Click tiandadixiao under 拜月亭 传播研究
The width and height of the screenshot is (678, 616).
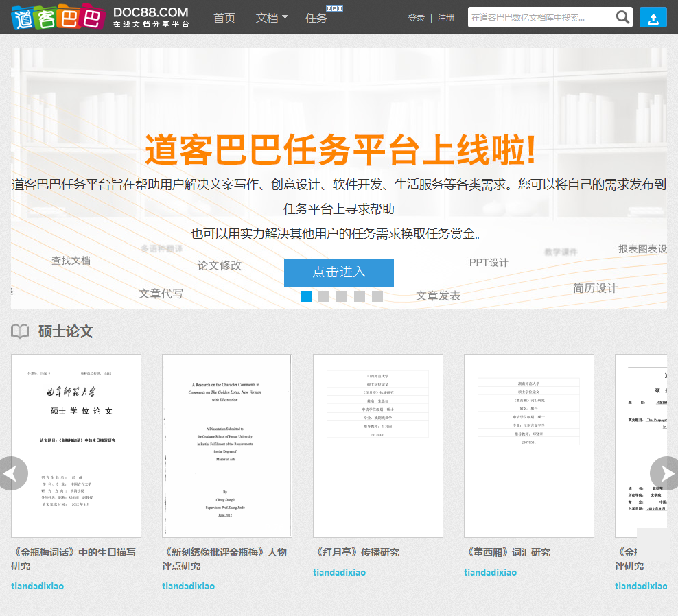(x=340, y=572)
